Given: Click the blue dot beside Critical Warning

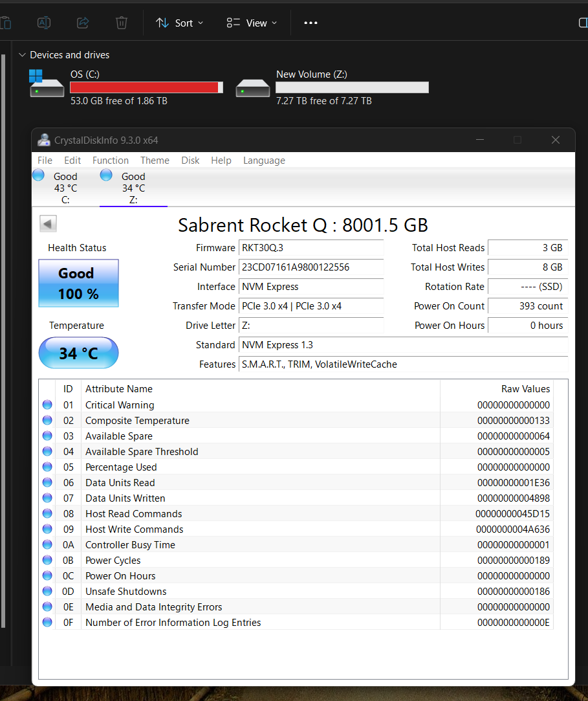Looking at the screenshot, I should coord(47,404).
